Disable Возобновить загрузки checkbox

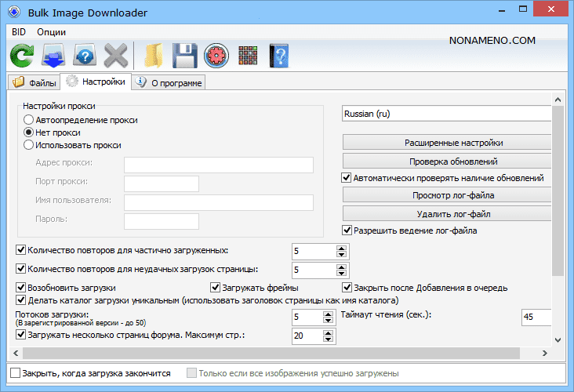coord(21,288)
